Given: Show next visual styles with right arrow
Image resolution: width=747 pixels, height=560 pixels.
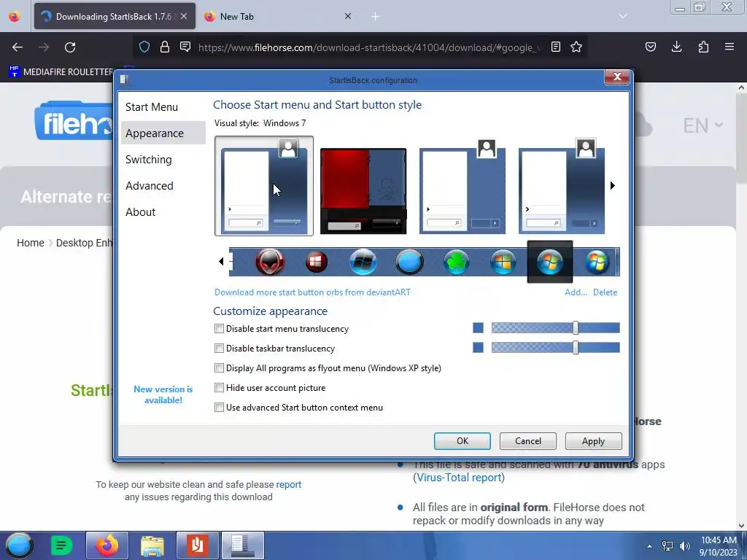Looking at the screenshot, I should pos(613,185).
